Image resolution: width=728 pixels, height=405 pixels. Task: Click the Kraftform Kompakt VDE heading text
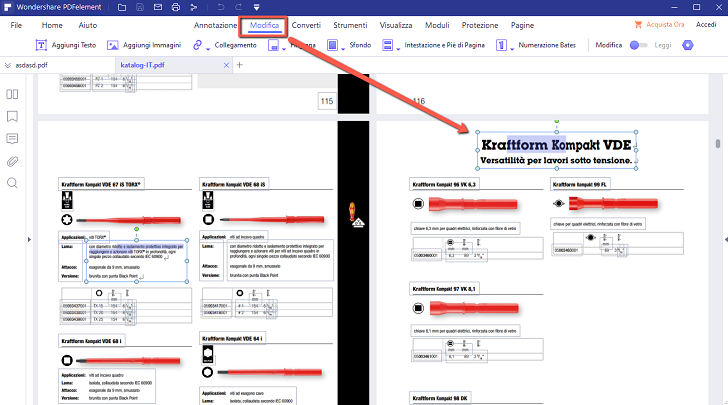pos(556,145)
